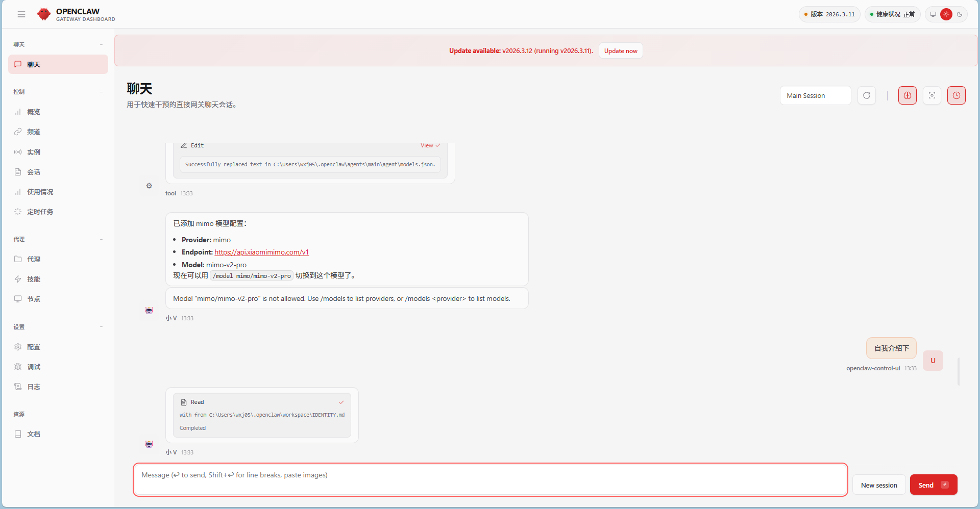This screenshot has height=509, width=980.
Task: Open the Main Session dropdown
Action: [815, 95]
